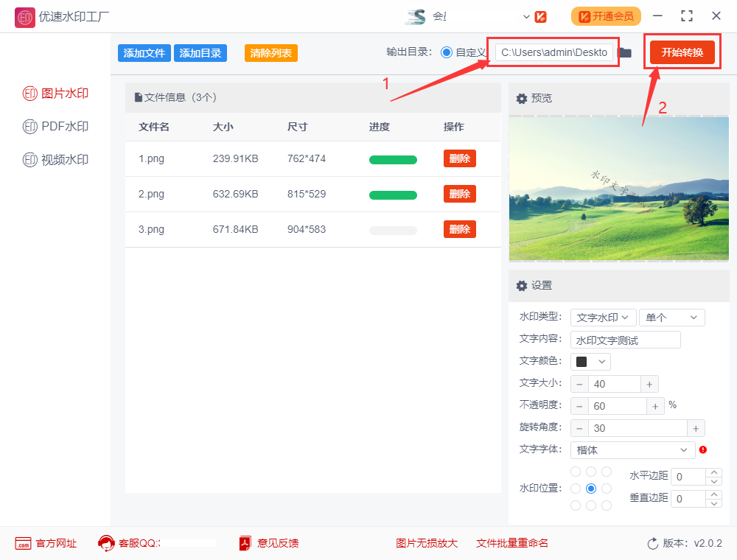Screen dimensions: 737x560
Task: Click 添加目录 to add a folder
Action: click(200, 53)
